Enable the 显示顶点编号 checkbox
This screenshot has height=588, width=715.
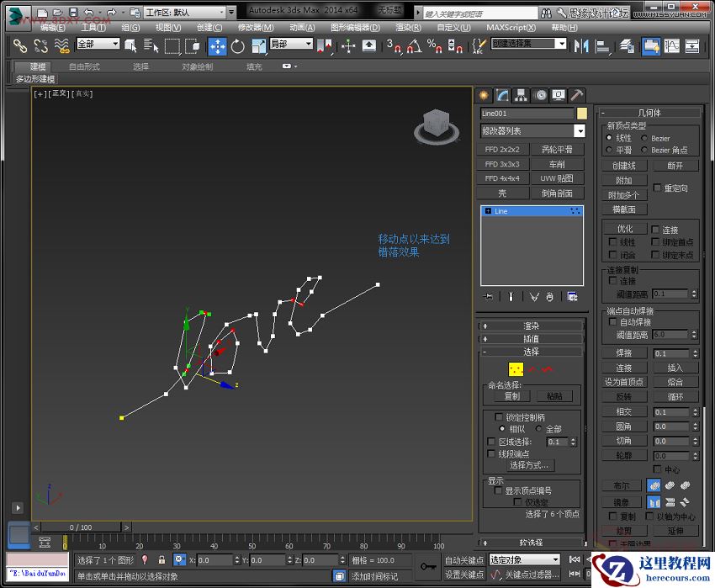(x=498, y=490)
